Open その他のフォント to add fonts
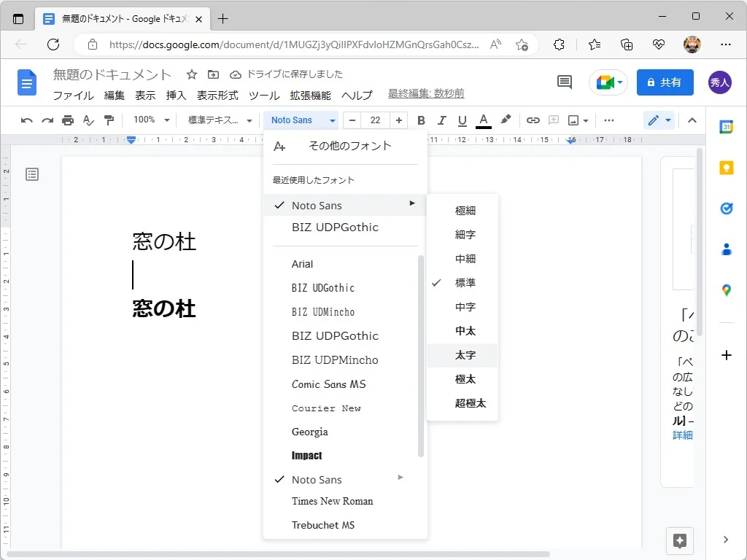The image size is (747, 560). (x=349, y=146)
